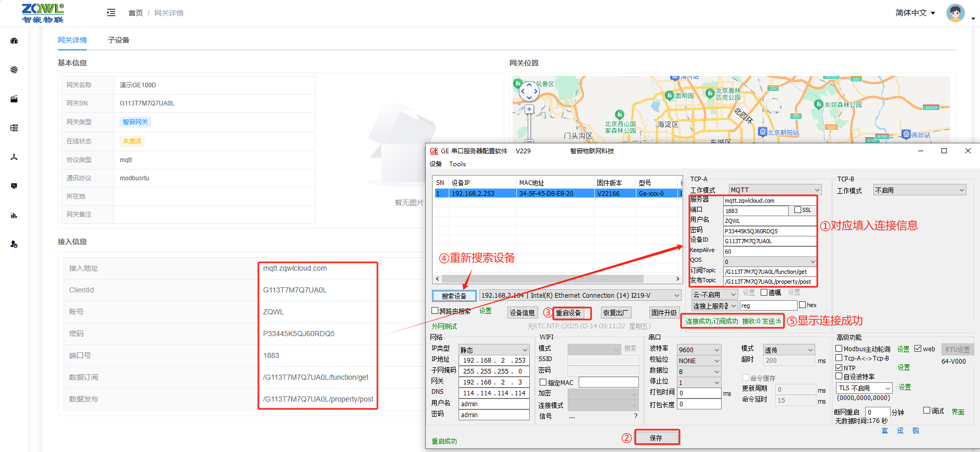This screenshot has height=452, width=980.
Task: Click the user avatar in top right
Action: click(x=955, y=13)
